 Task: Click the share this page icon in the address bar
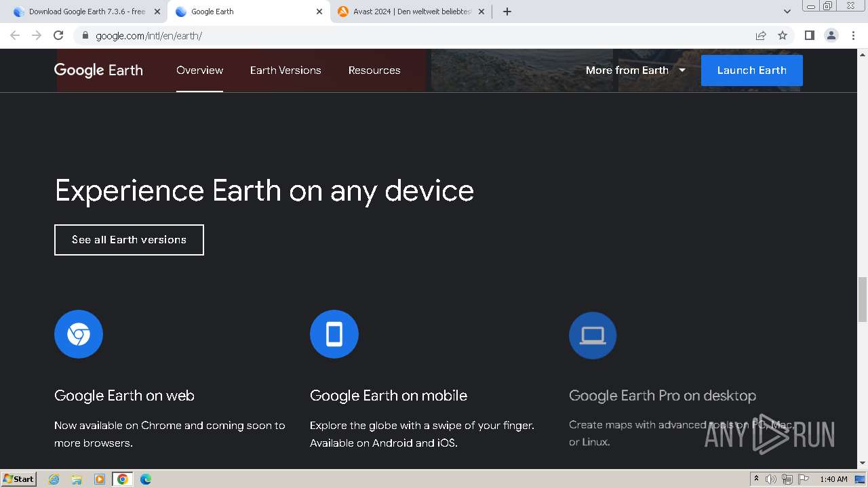[761, 35]
